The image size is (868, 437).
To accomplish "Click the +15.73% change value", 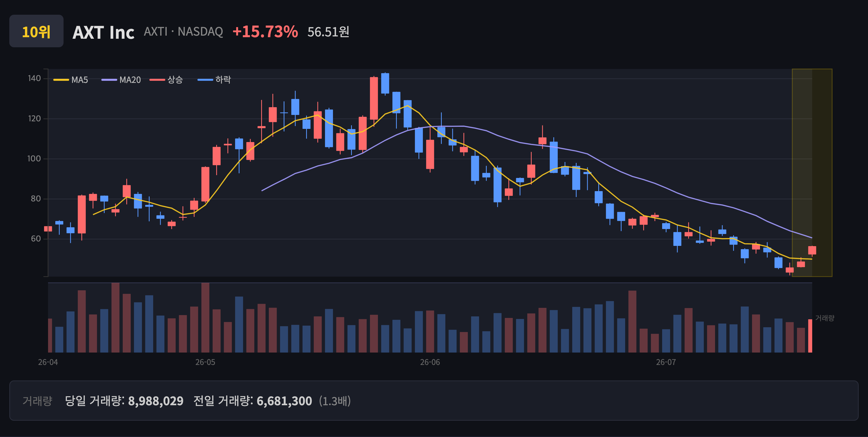I will click(x=265, y=32).
